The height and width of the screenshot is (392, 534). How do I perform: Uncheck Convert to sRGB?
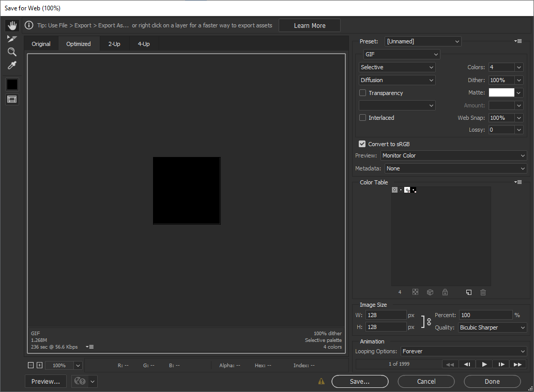pos(362,144)
